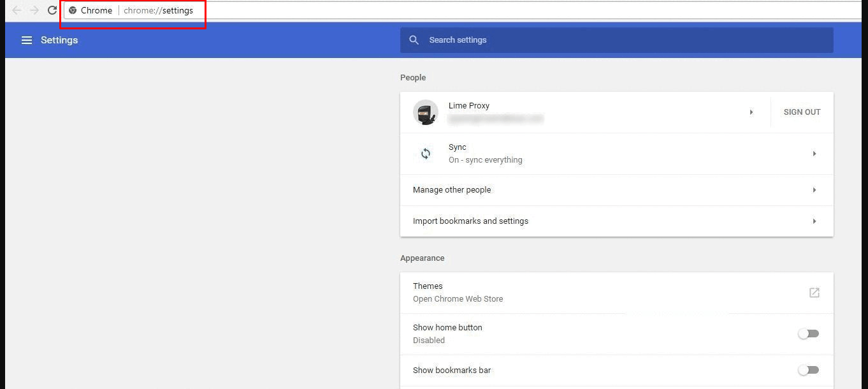Enable the Show home button toggle
Viewport: 868px width, 389px height.
pos(808,334)
